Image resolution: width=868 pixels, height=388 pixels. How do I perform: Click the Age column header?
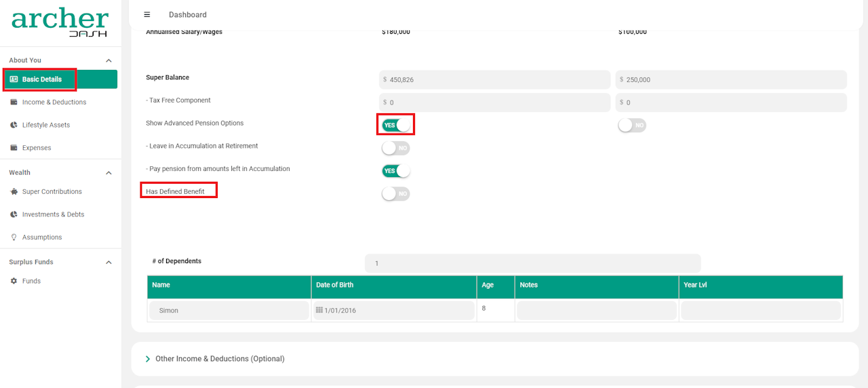click(496, 286)
